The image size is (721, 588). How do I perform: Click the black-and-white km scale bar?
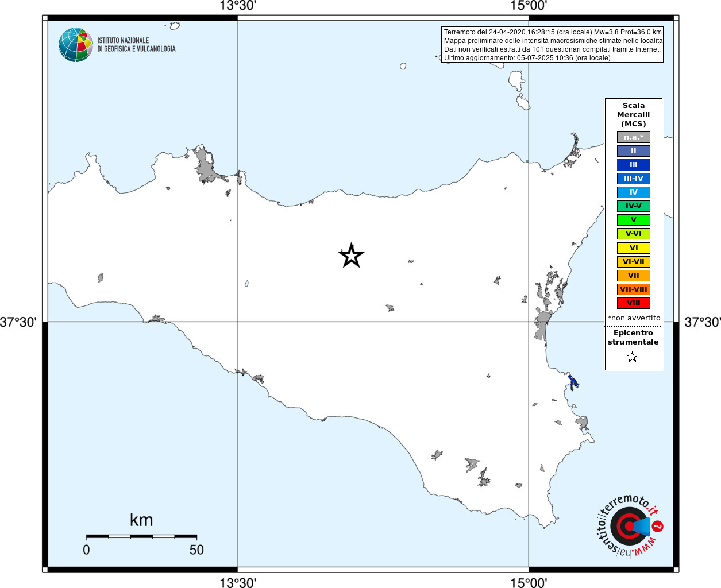tap(141, 536)
